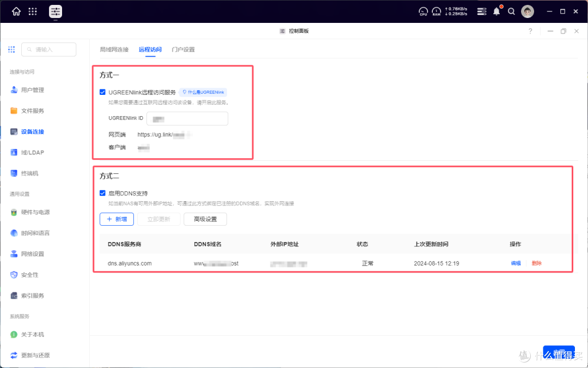Maximize the Control Panel inner window
Viewport: 588px width, 368px height.
point(563,31)
